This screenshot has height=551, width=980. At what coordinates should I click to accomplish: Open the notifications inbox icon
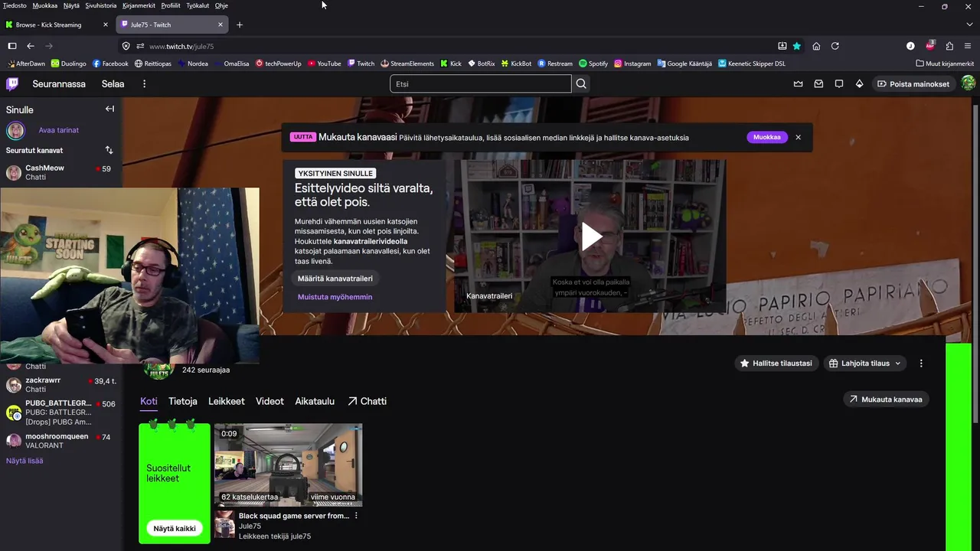(818, 83)
